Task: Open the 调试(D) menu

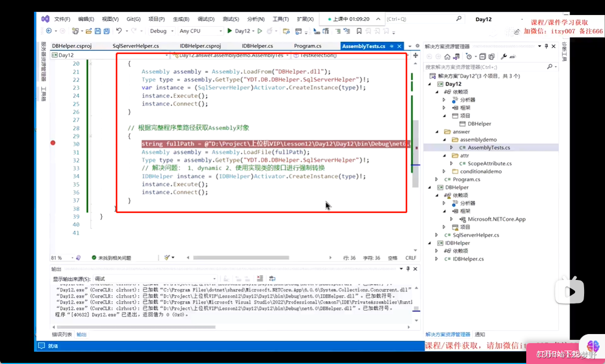Action: 206,19
